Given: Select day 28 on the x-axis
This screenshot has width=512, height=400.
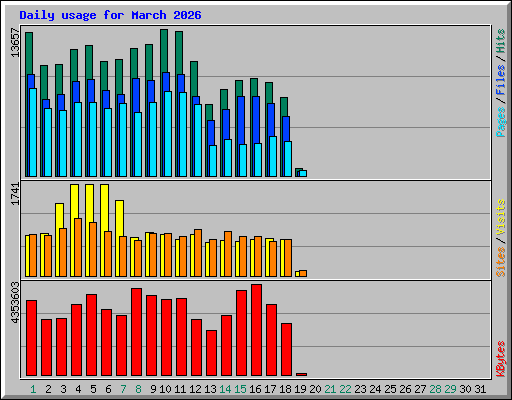Looking at the screenshot, I should tap(435, 389).
